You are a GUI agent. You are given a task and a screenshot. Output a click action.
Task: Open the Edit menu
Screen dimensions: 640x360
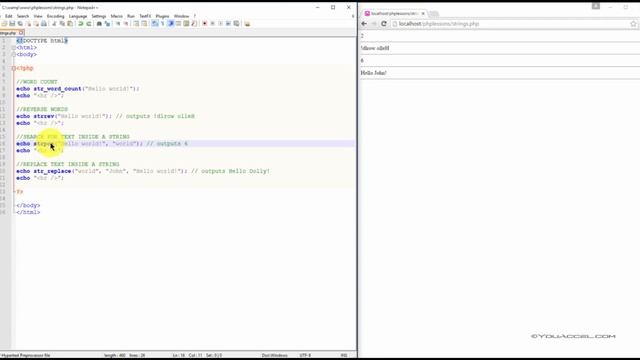click(9, 16)
